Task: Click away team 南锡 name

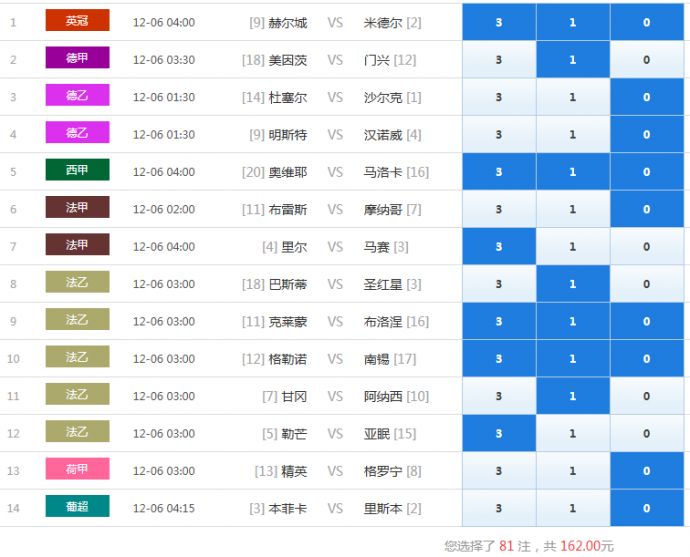Action: pyautogui.click(x=376, y=359)
